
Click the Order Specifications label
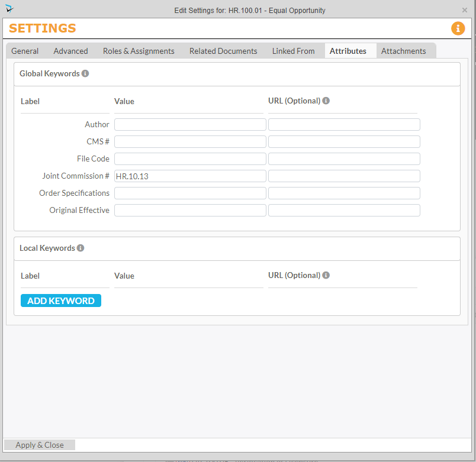point(74,193)
